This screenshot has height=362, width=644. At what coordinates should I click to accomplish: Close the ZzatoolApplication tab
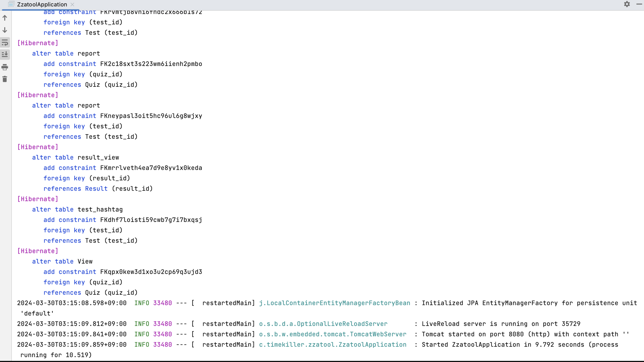point(72,4)
